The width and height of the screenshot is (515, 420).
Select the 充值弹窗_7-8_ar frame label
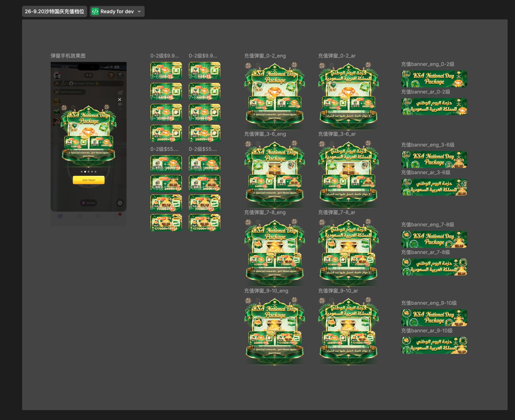(337, 212)
